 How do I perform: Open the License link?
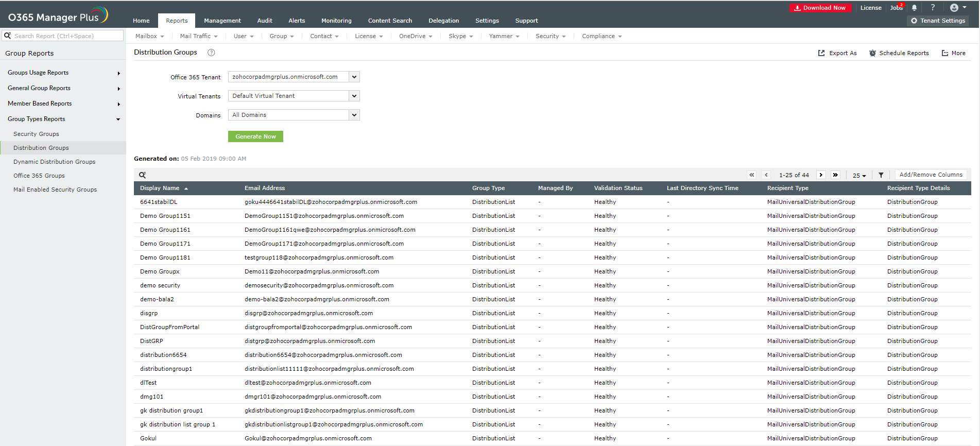(871, 8)
